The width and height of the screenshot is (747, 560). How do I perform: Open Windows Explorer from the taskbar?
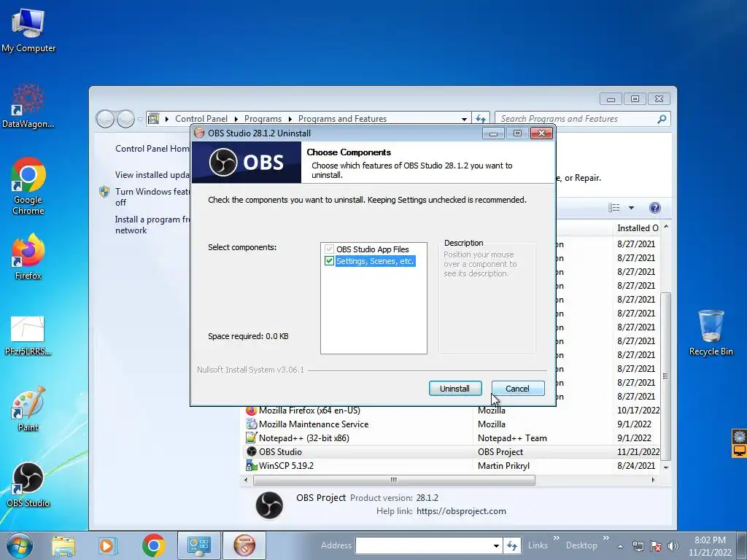[x=63, y=545]
